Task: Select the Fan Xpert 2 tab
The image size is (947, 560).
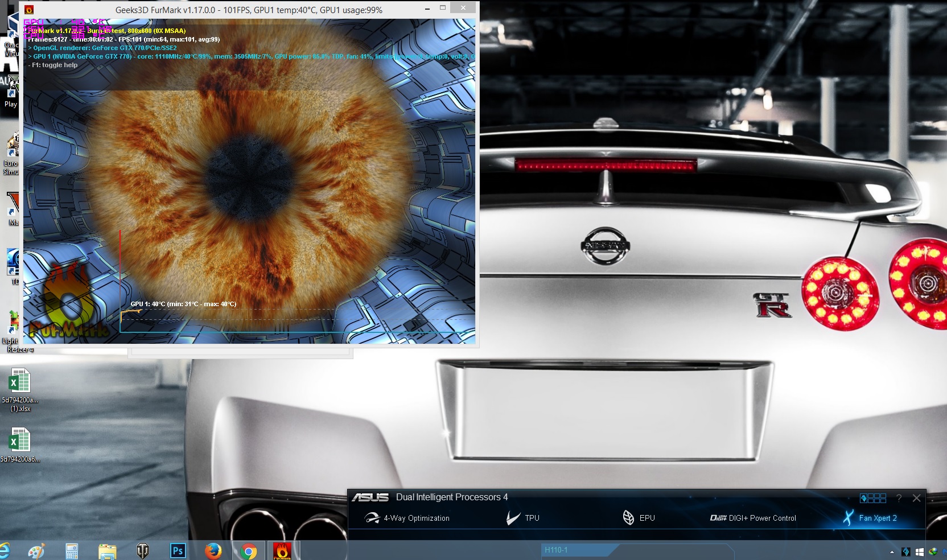Action: coord(870,518)
